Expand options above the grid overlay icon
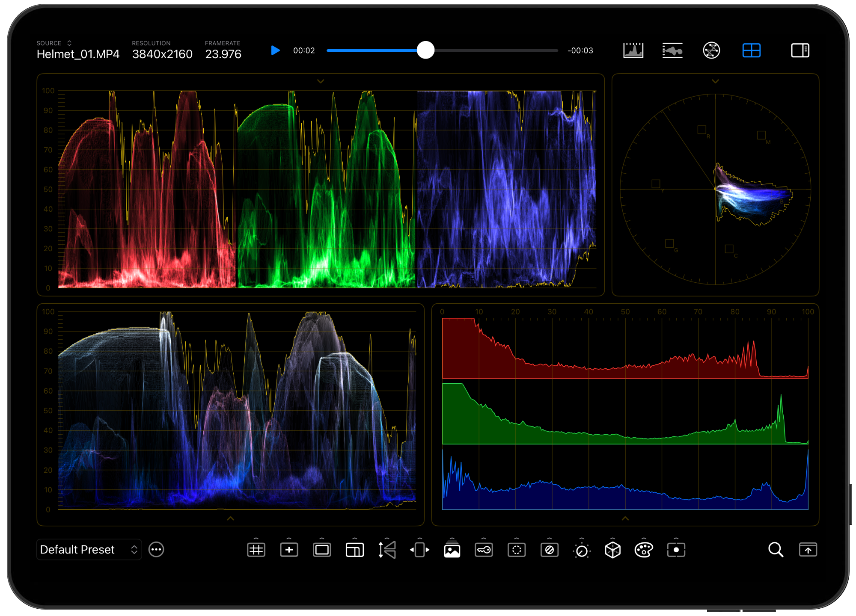The width and height of the screenshot is (856, 616). click(256, 538)
